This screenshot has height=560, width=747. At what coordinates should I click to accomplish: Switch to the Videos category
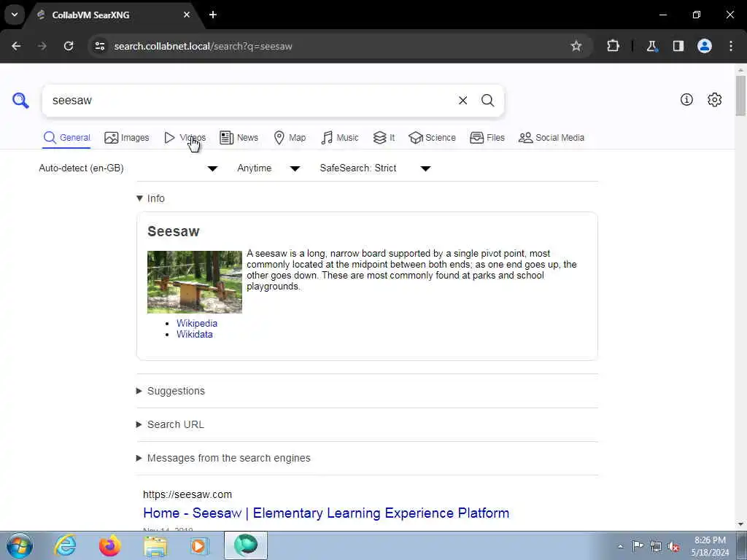185,138
